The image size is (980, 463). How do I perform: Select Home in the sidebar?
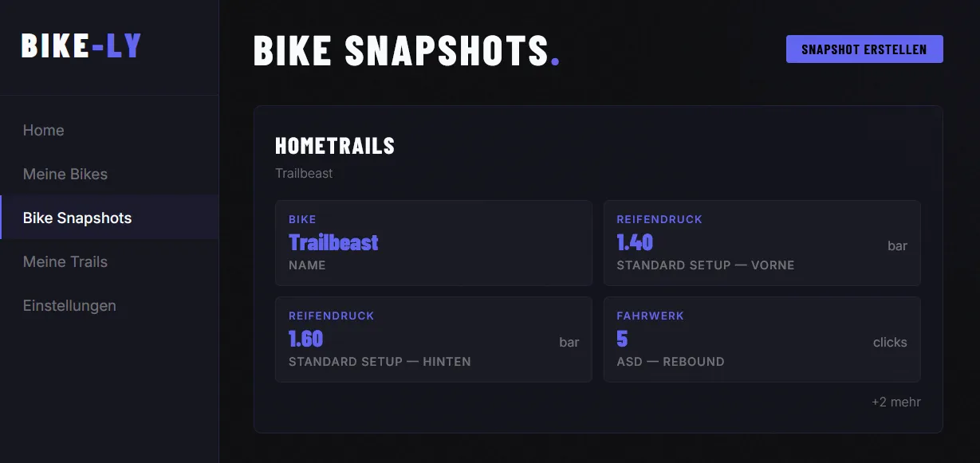tap(43, 130)
